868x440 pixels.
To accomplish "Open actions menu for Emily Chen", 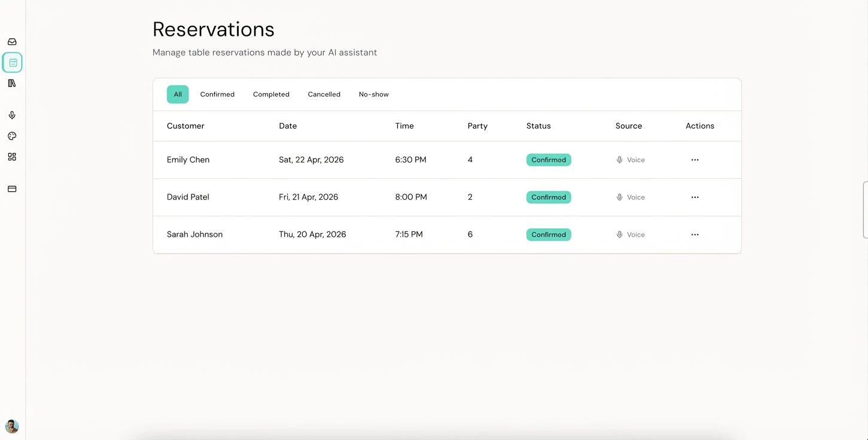I will [x=695, y=160].
